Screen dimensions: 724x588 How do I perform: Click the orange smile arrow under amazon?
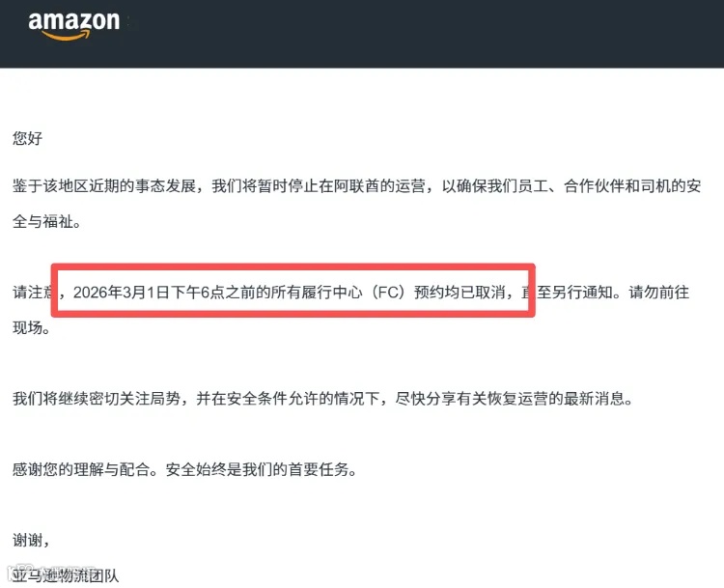point(66,36)
